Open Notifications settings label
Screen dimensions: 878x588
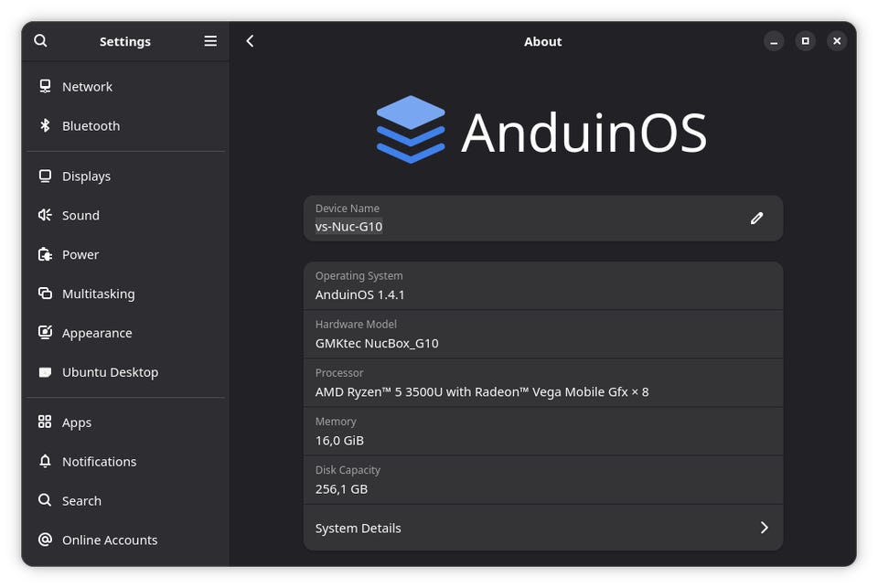point(100,462)
